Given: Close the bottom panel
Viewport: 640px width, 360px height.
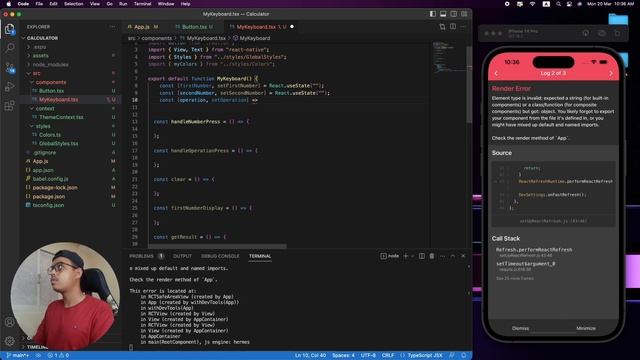Looking at the screenshot, I should [463, 256].
